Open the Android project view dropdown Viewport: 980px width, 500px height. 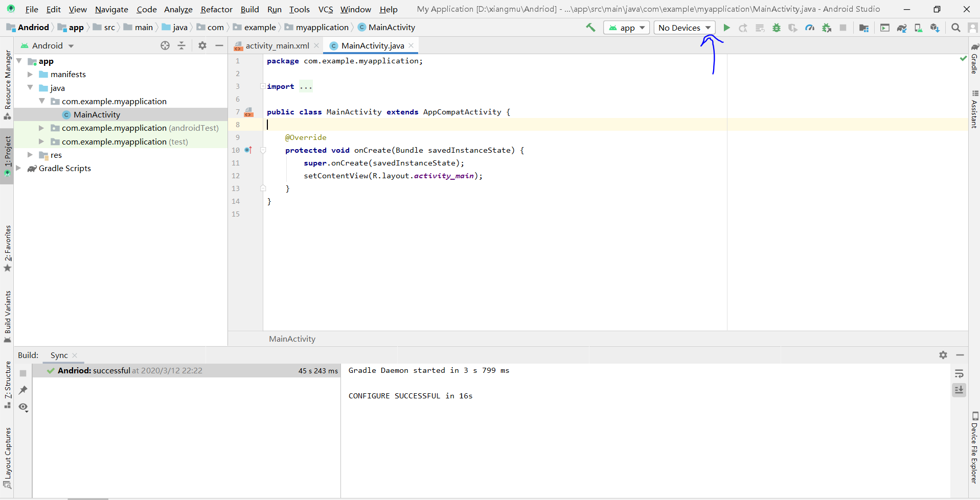48,45
